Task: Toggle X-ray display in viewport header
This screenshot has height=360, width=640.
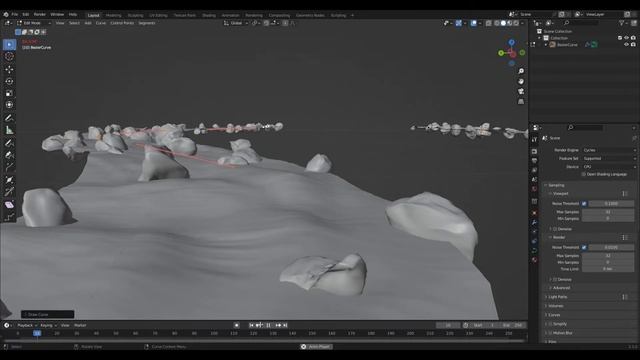Action: tap(489, 23)
